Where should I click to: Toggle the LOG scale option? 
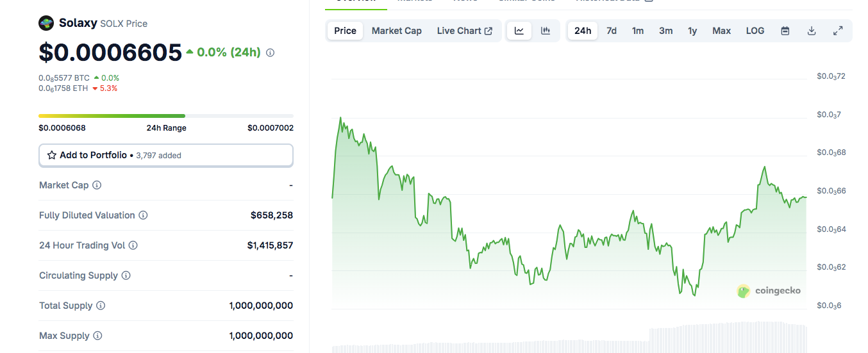tap(755, 31)
